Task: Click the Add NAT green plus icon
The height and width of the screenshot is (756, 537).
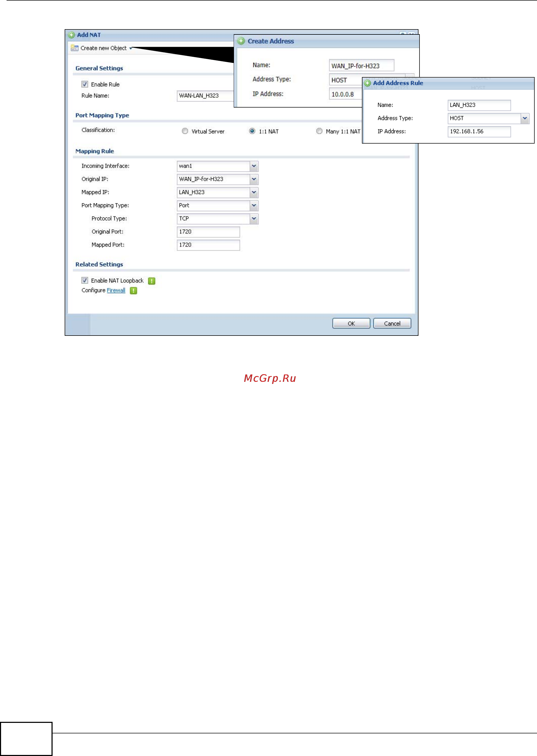Action: coord(71,35)
